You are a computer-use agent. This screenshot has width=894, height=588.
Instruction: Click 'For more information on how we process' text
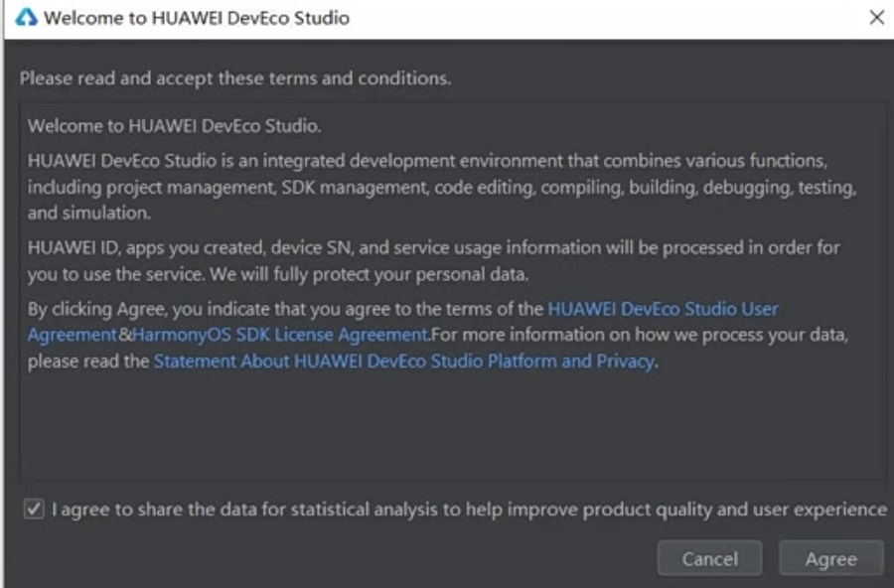point(640,334)
